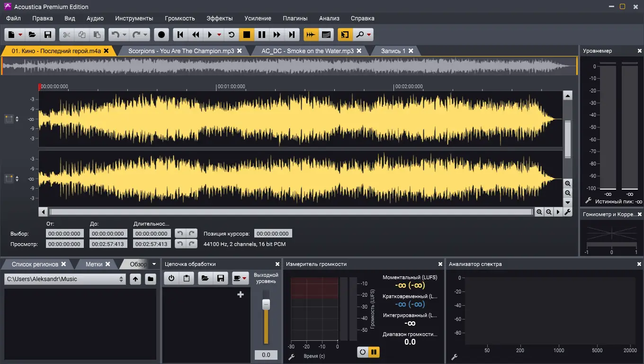Fast forward playback
This screenshot has height=364, width=644.
coord(277,35)
